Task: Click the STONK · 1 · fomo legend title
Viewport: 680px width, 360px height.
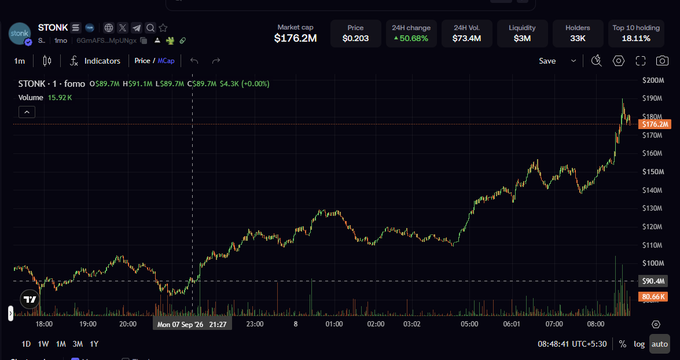Action: [52, 84]
